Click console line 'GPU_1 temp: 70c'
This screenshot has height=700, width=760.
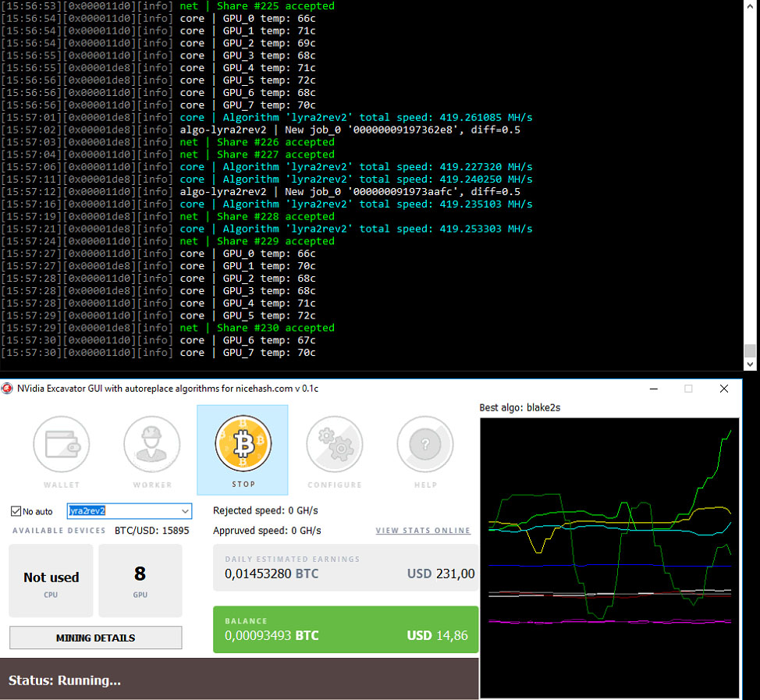tap(158, 266)
